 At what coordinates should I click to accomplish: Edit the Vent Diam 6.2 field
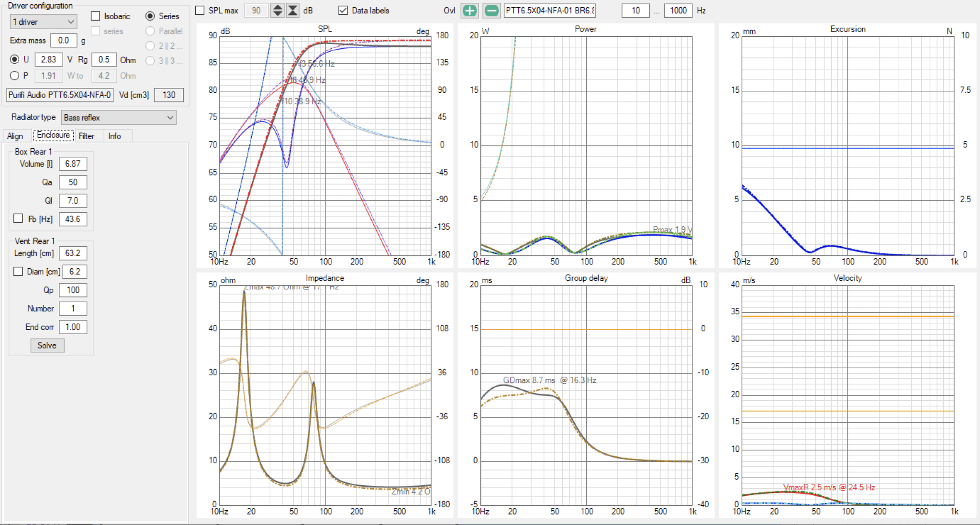[x=75, y=272]
